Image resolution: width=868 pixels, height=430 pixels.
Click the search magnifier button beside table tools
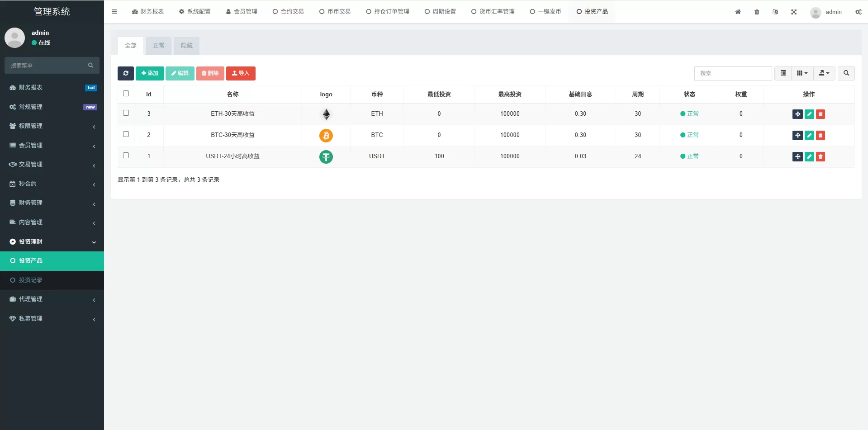pos(846,73)
